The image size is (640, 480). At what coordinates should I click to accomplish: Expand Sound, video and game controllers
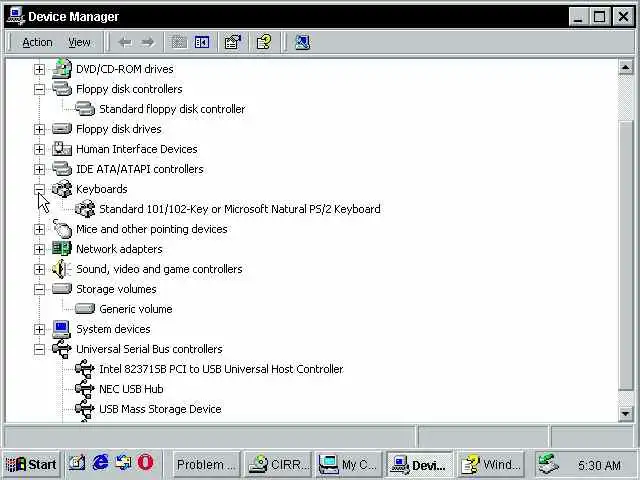pos(39,269)
